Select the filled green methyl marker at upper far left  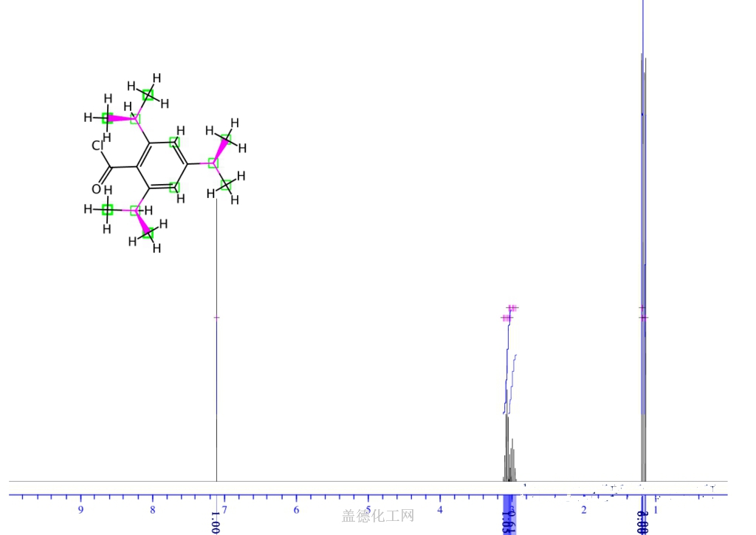[x=108, y=118]
